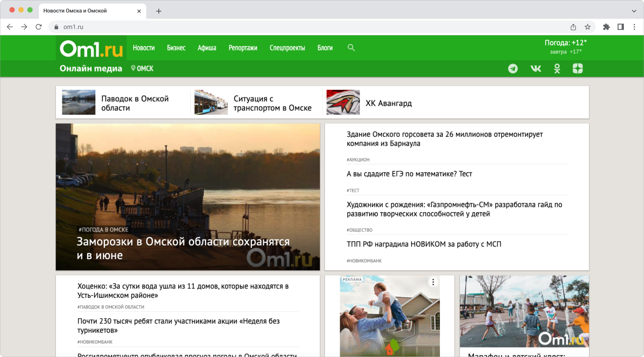Bookmark this page with the star icon
Viewport: 644px width, 357px height.
pos(588,27)
